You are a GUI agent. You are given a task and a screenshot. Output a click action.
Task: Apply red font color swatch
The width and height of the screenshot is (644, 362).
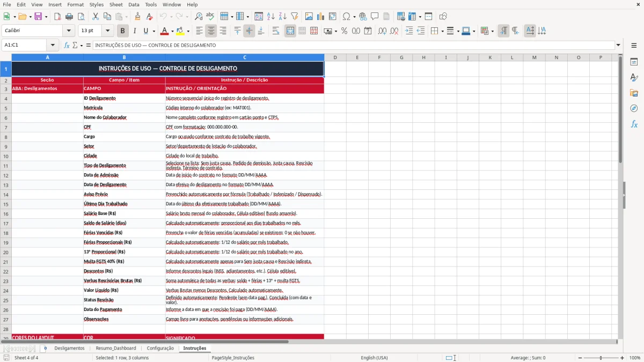pyautogui.click(x=164, y=31)
